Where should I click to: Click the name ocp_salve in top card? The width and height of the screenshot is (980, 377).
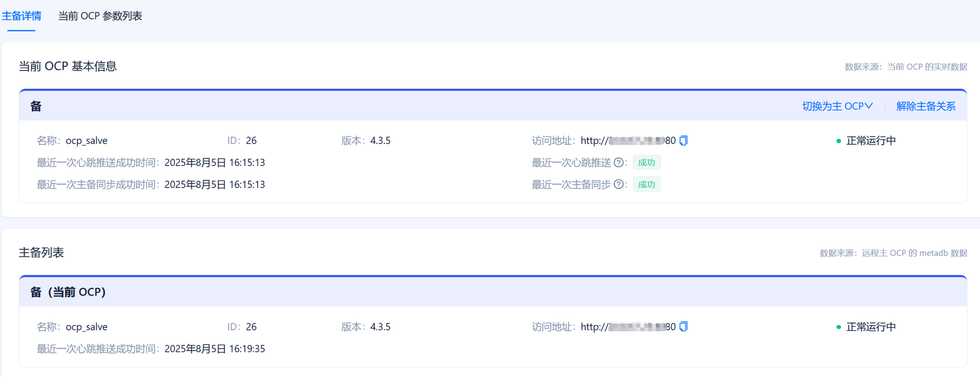[86, 141]
